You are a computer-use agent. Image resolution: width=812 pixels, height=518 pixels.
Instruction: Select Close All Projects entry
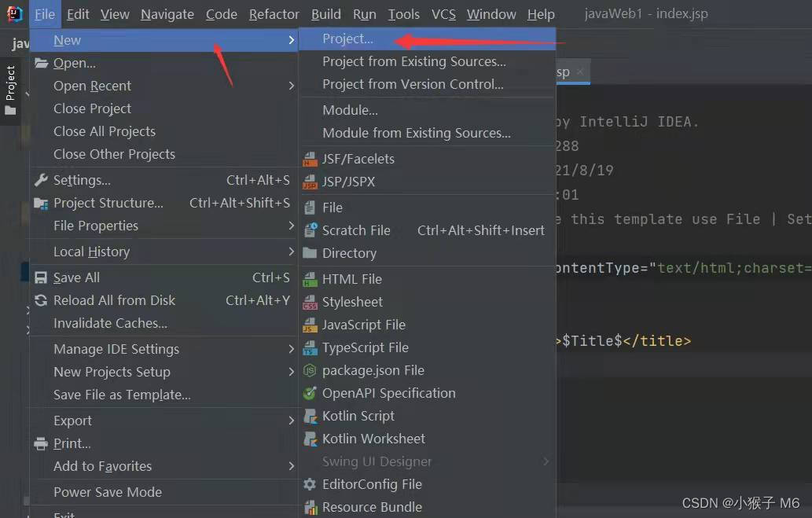tap(164, 131)
